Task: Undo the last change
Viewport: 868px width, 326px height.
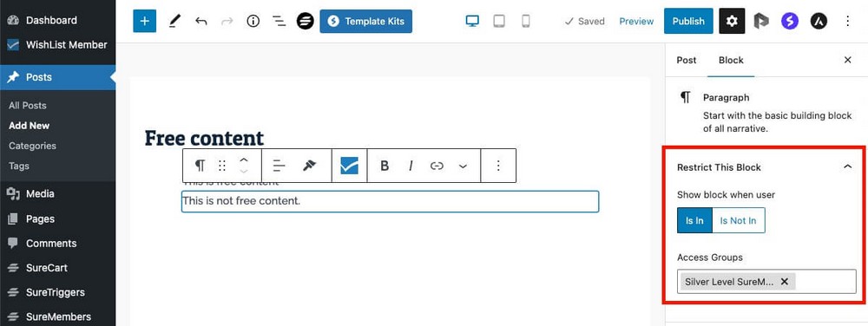Action: [x=201, y=22]
